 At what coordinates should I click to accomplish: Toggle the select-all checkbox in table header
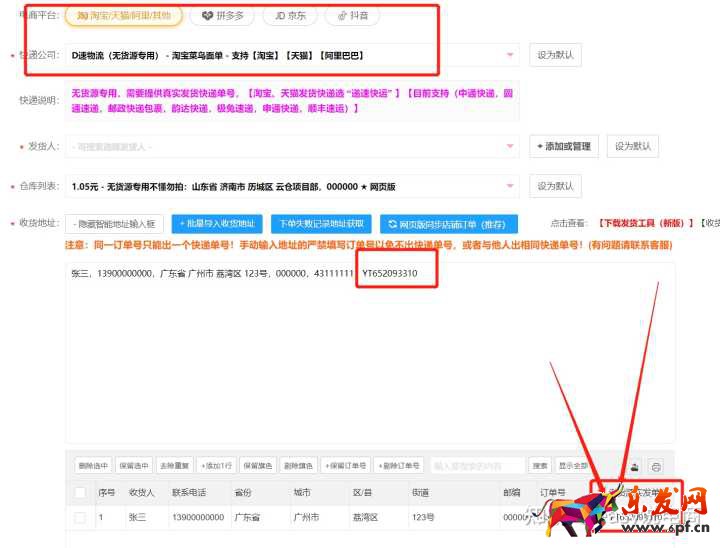pyautogui.click(x=80, y=492)
